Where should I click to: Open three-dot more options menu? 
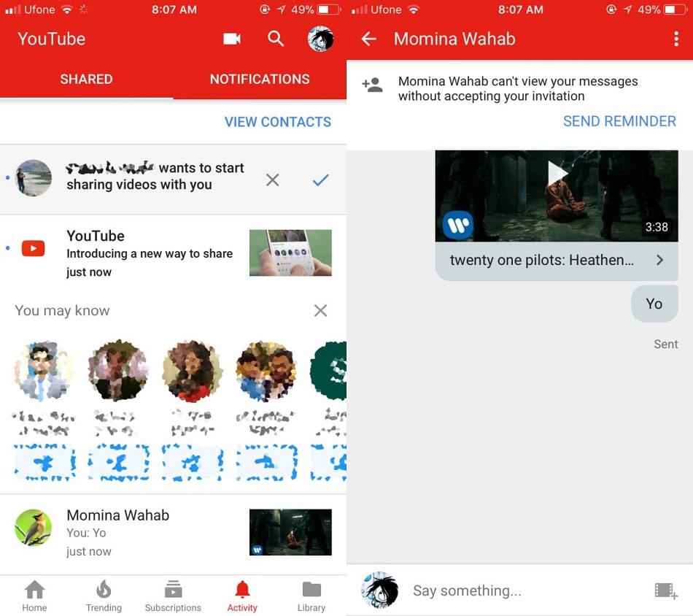click(675, 39)
